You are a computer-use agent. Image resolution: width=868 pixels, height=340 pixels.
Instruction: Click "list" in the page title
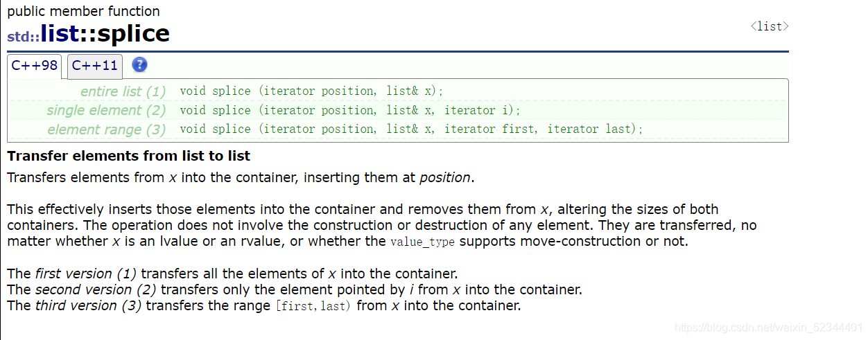[60, 33]
